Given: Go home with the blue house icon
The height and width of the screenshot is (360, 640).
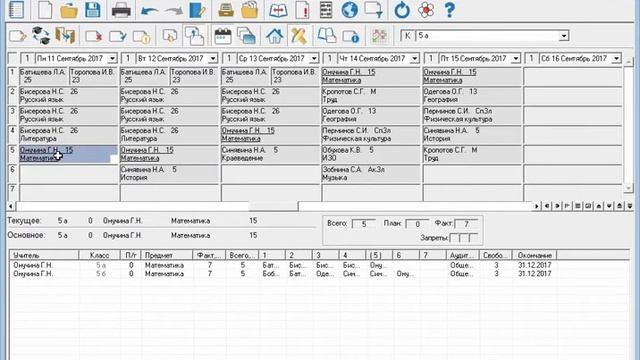Looking at the screenshot, I should coord(275,36).
